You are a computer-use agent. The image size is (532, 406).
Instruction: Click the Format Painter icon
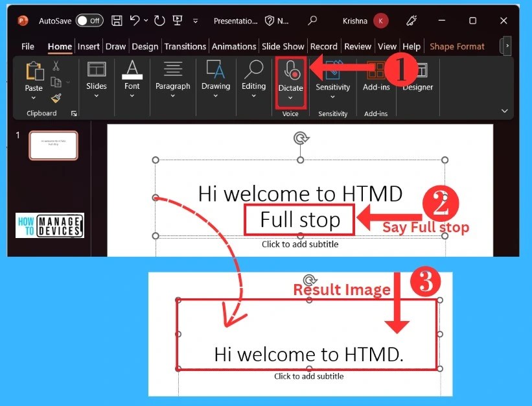pyautogui.click(x=56, y=99)
